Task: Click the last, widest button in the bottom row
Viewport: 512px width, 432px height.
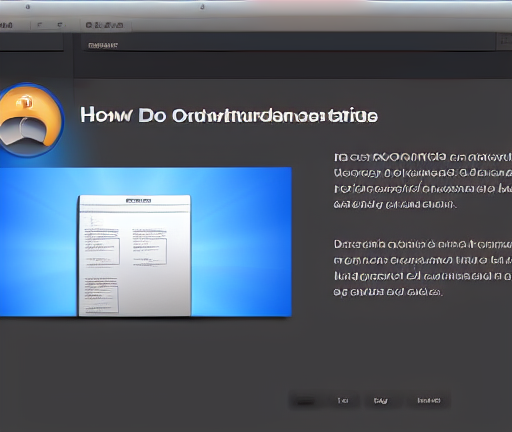Action: (429, 400)
